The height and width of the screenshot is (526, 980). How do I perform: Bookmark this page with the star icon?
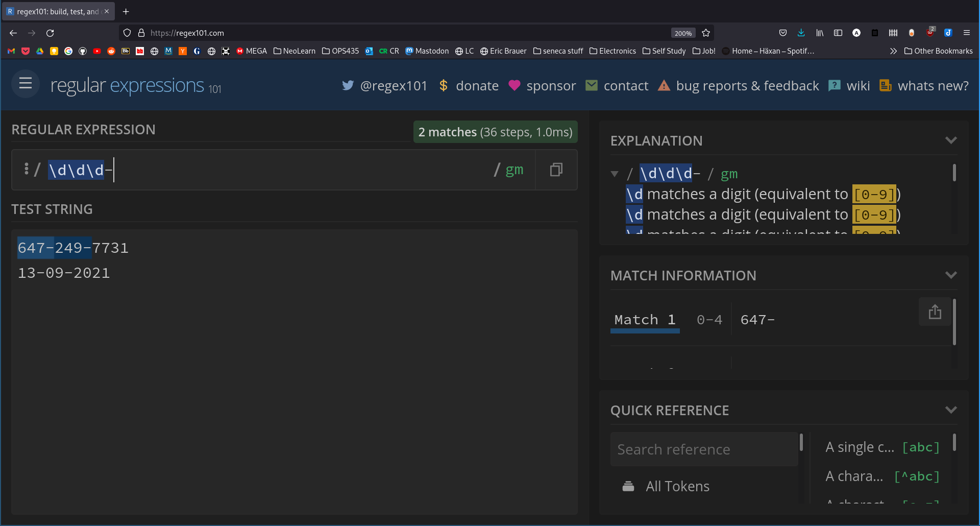tap(706, 33)
